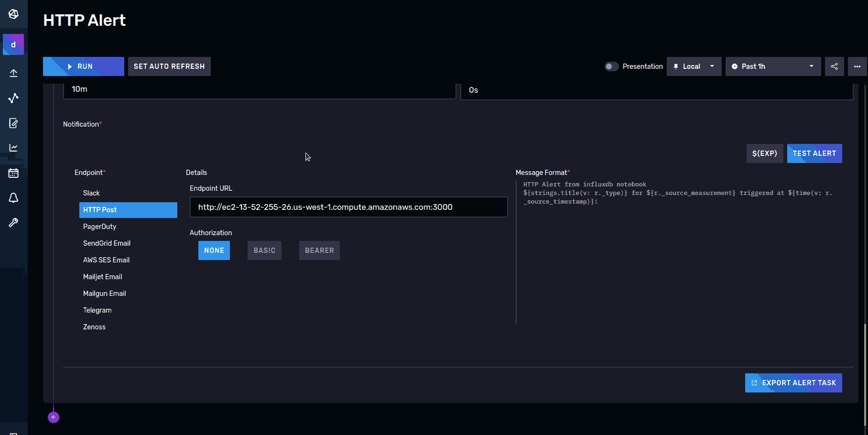Select the PagerDuty endpoint
868x435 pixels.
(x=99, y=226)
